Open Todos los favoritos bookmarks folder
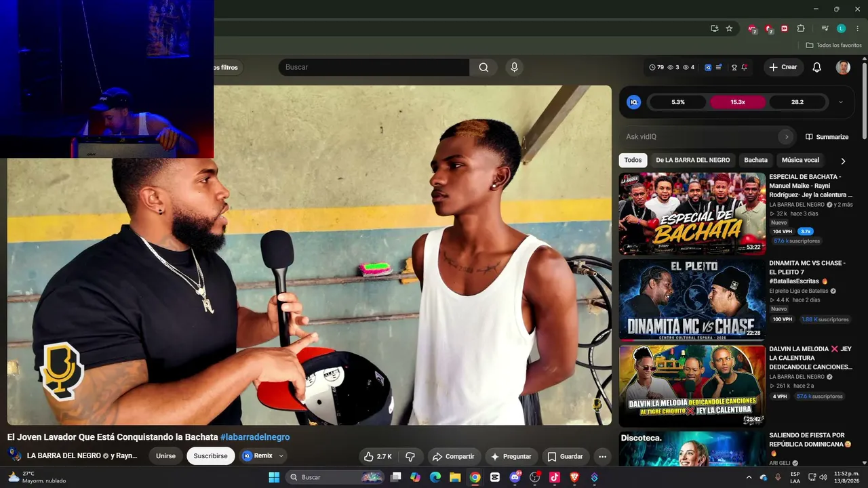Image resolution: width=868 pixels, height=488 pixels. [833, 45]
